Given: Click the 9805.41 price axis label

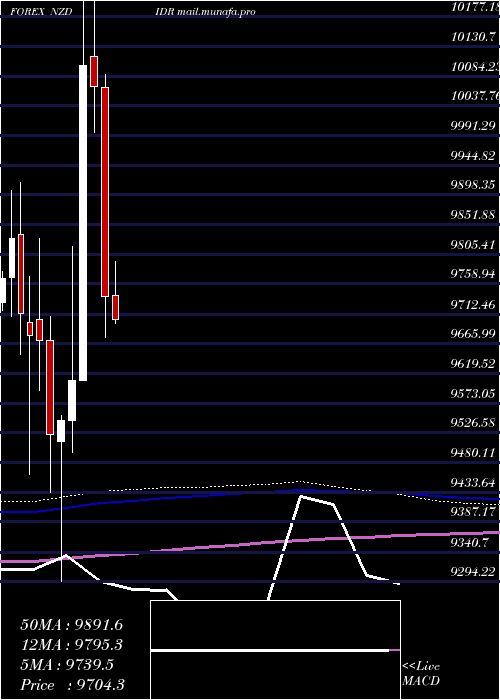Looking at the screenshot, I should 473,245.
